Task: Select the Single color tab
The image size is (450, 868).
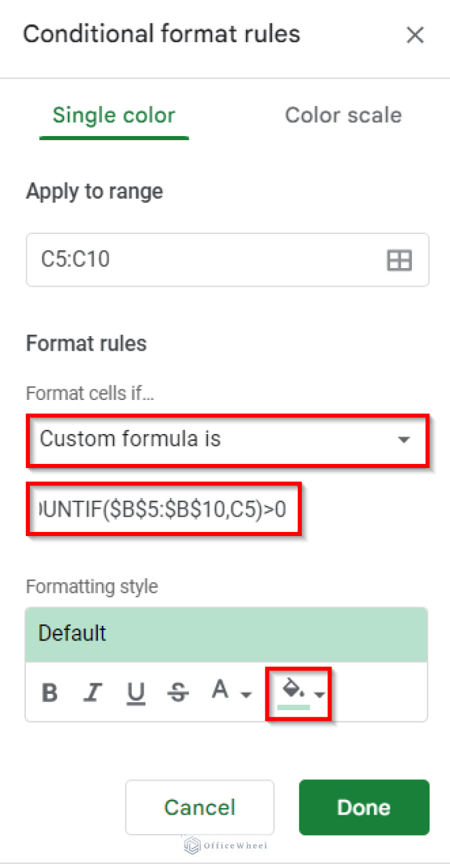Action: [113, 115]
